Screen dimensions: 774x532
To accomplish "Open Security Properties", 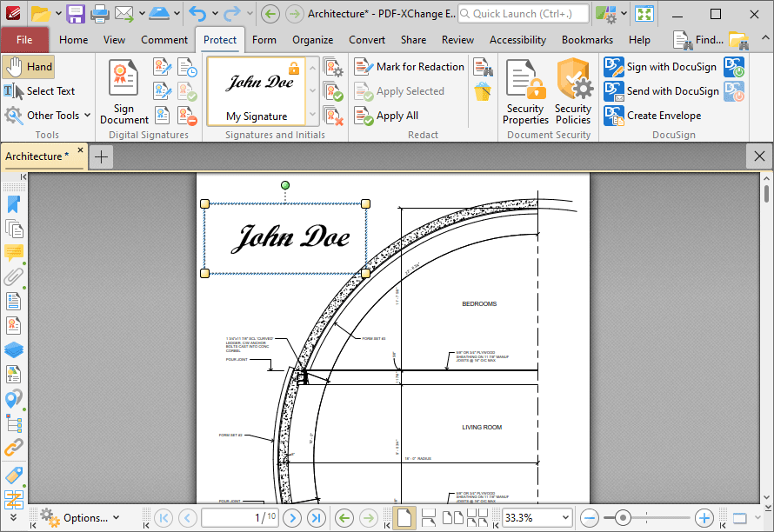I will [x=525, y=91].
